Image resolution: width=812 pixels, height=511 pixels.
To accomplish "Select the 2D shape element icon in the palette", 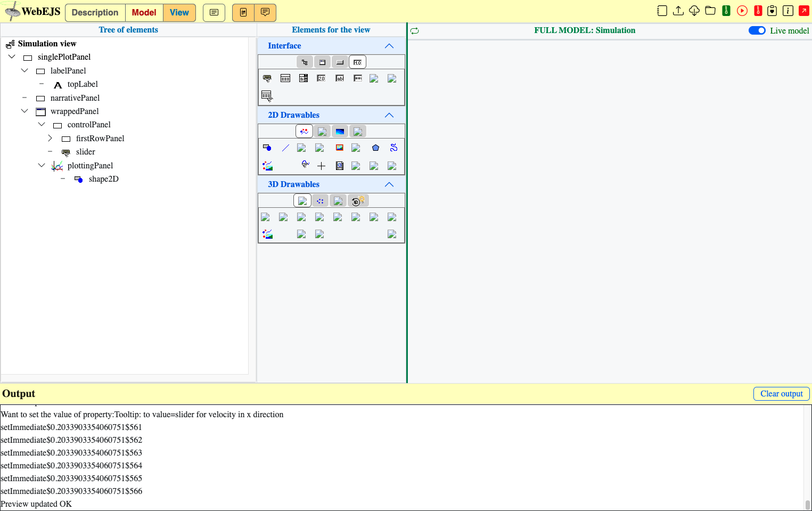I will 267,148.
